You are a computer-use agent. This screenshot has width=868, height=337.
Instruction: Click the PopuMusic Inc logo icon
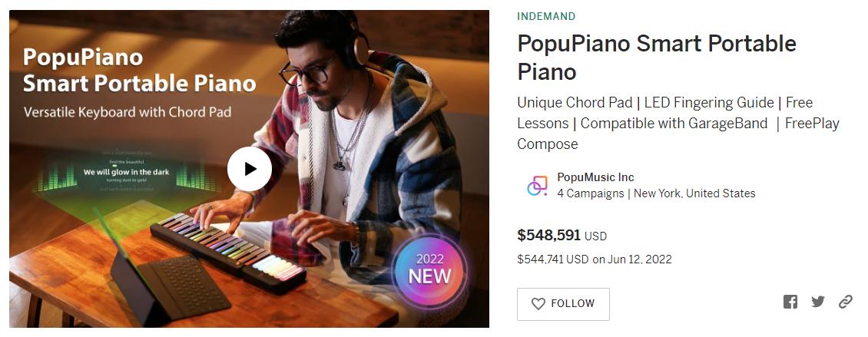coord(537,185)
